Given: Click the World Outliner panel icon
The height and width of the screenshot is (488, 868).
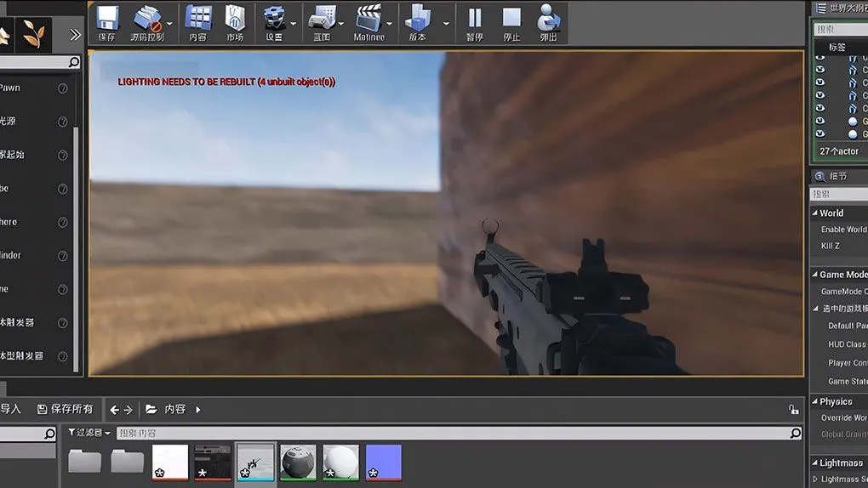Looking at the screenshot, I should tap(821, 9).
